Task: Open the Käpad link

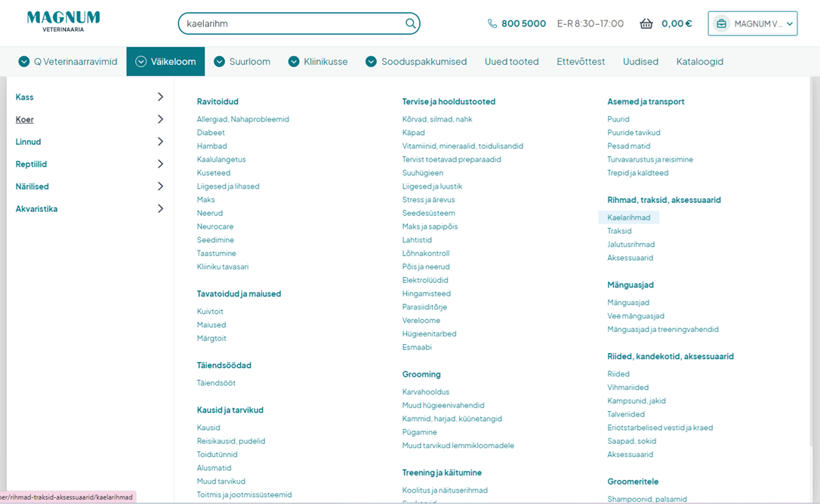Action: pos(413,133)
